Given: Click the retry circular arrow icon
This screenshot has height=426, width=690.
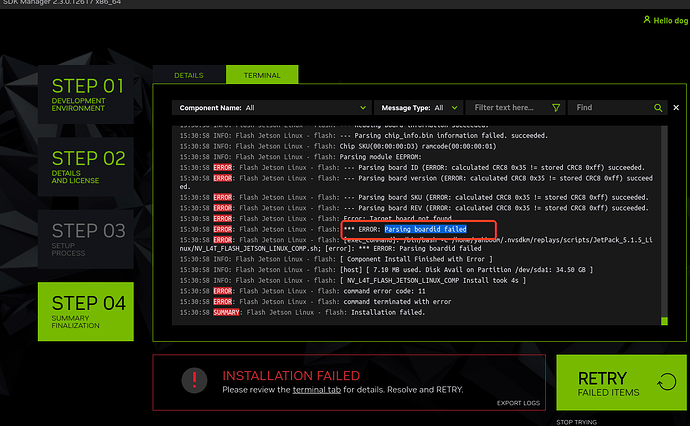Looking at the screenshot, I should [667, 382].
